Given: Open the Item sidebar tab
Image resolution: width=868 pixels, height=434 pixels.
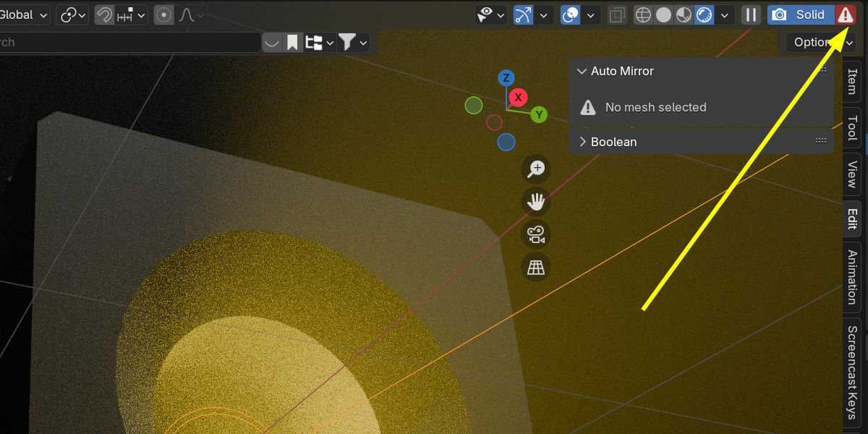Looking at the screenshot, I should point(852,81).
